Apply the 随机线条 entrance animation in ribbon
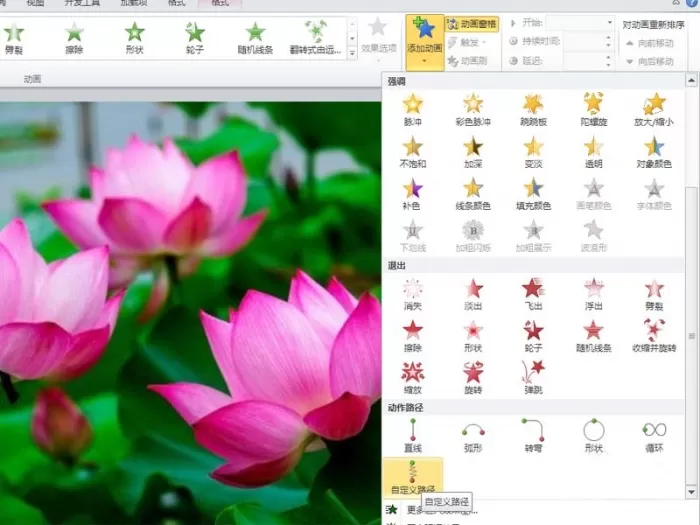This screenshot has height=525, width=700. [x=255, y=39]
